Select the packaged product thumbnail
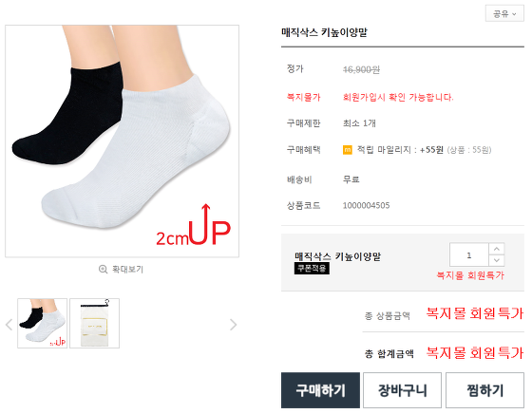 pos(95,323)
